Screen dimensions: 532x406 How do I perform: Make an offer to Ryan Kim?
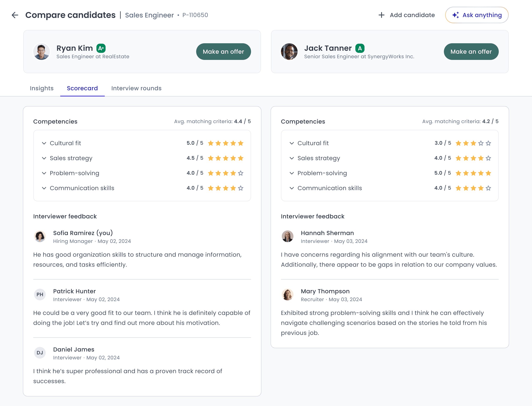pyautogui.click(x=223, y=51)
